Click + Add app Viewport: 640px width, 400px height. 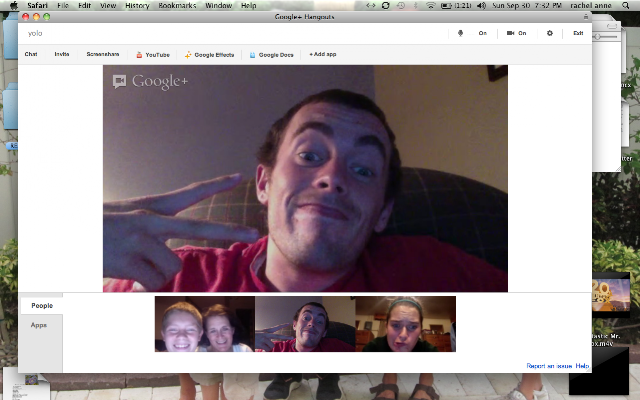pos(323,54)
